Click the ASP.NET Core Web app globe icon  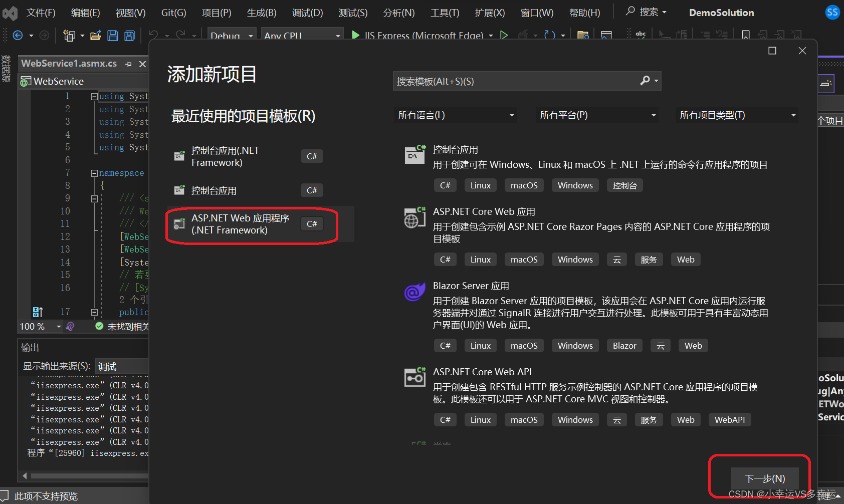pos(415,217)
